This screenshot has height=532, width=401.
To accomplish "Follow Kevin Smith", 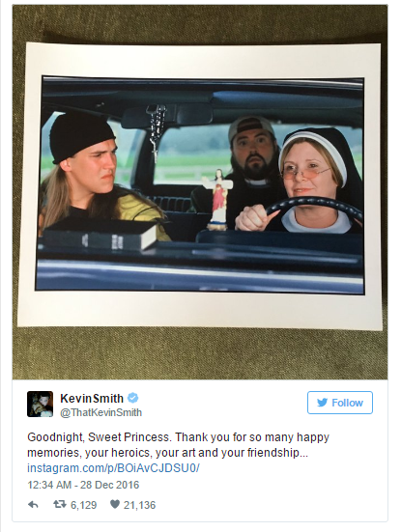I will tap(340, 403).
